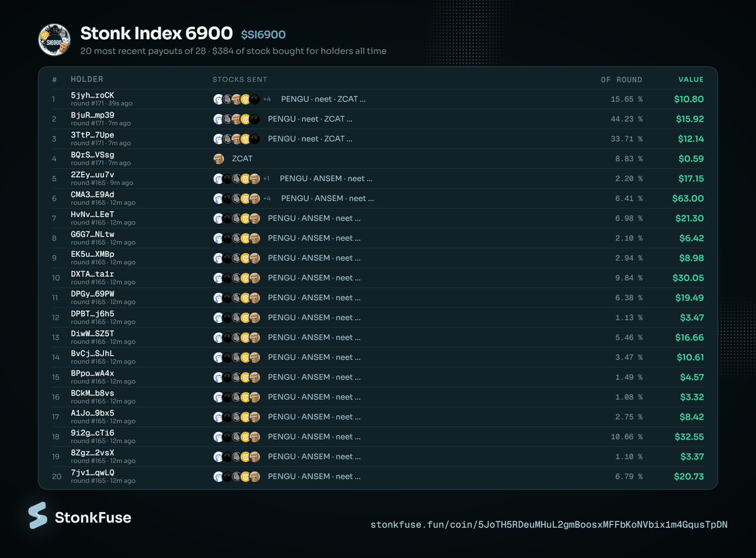
Task: Open the stonkfuse.fun coin URL
Action: [x=549, y=525]
